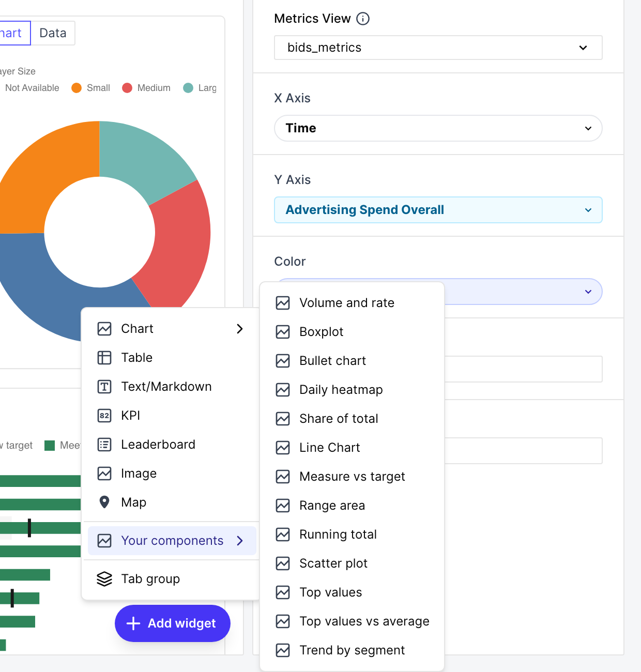The image size is (641, 672).
Task: Open the Color dropdown
Action: [x=523, y=292]
